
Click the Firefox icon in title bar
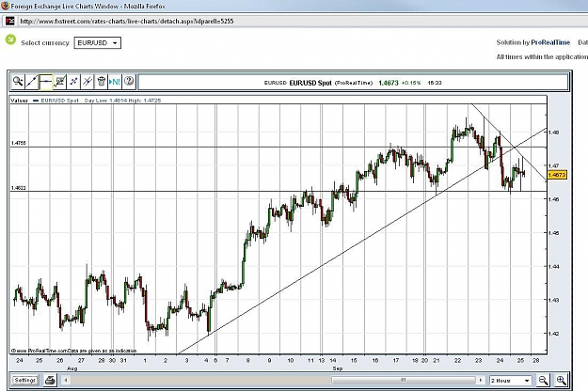5,6
